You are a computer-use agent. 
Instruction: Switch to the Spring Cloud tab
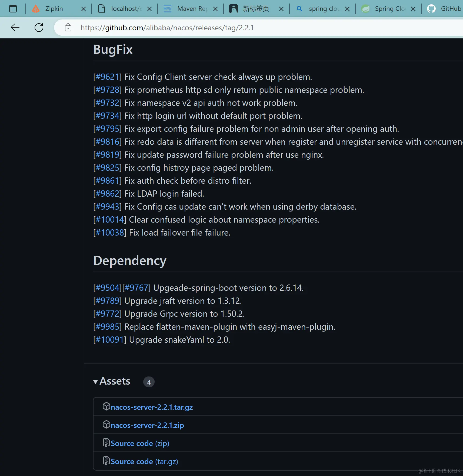point(388,9)
